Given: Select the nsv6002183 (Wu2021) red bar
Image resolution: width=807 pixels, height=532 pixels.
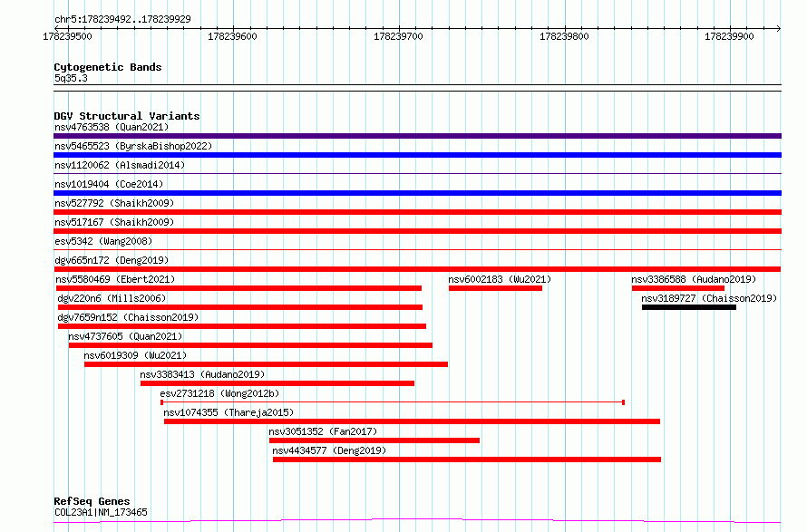Looking at the screenshot, I should (495, 288).
